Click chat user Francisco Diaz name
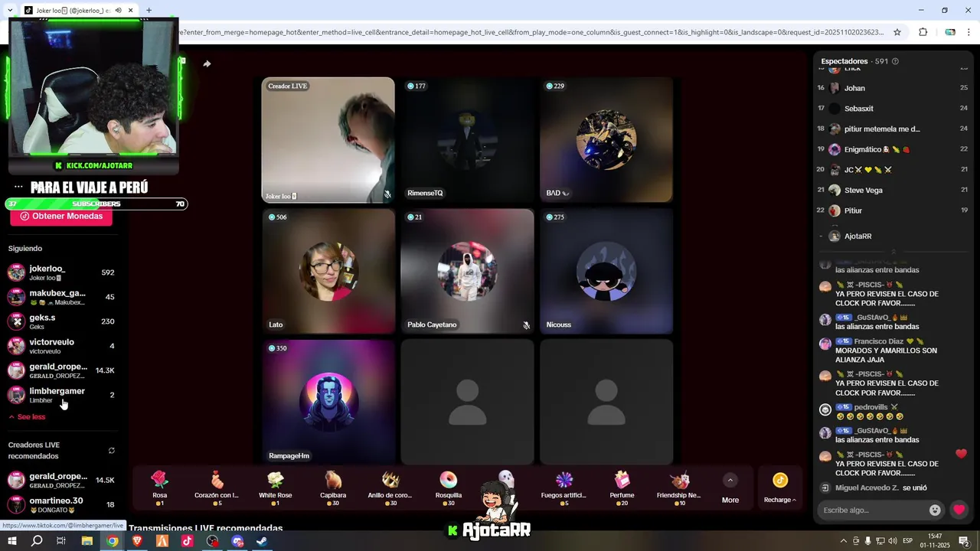Viewport: 980px width, 551px height. (x=879, y=341)
